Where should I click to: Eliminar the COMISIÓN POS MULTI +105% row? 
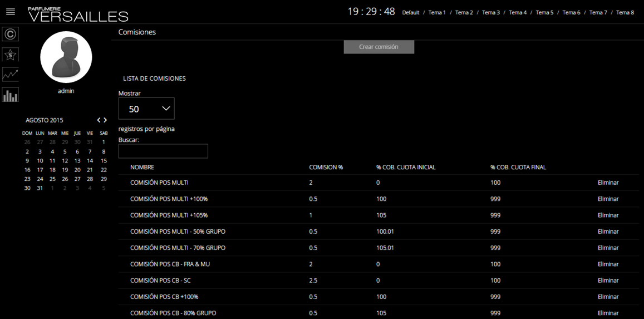coord(608,215)
